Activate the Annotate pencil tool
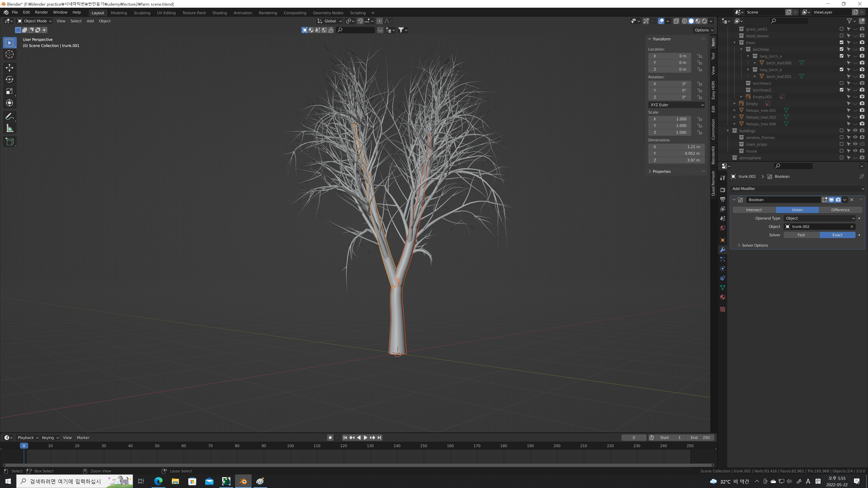 click(x=9, y=117)
